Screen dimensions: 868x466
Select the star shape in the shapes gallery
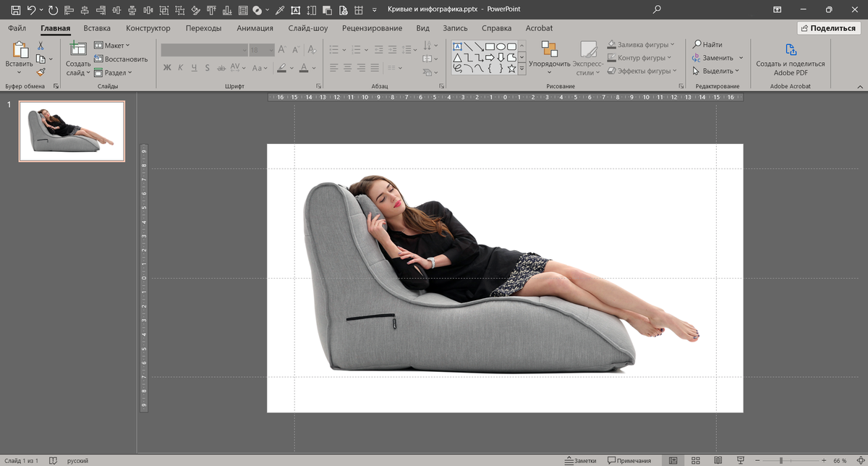pyautogui.click(x=513, y=69)
